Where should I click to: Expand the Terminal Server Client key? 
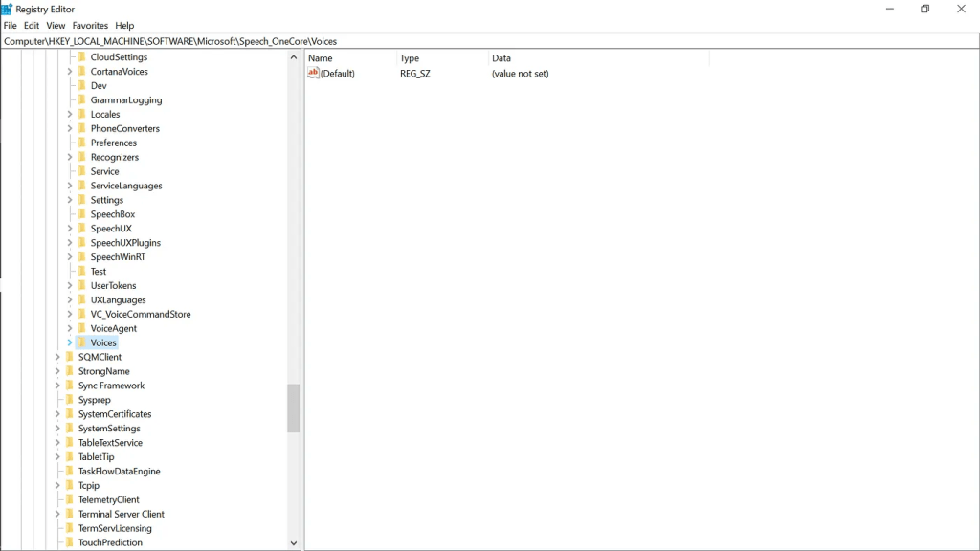click(x=57, y=515)
